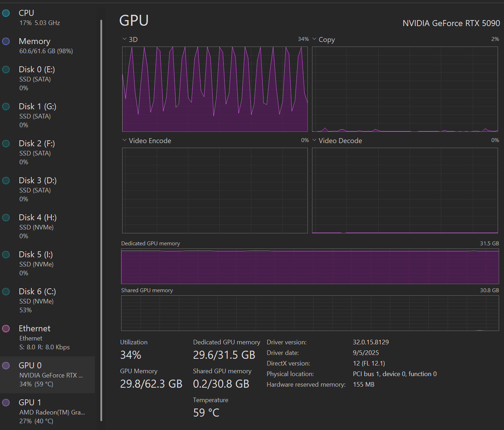Click the "Hardware reserved memory:" label

[306, 385]
